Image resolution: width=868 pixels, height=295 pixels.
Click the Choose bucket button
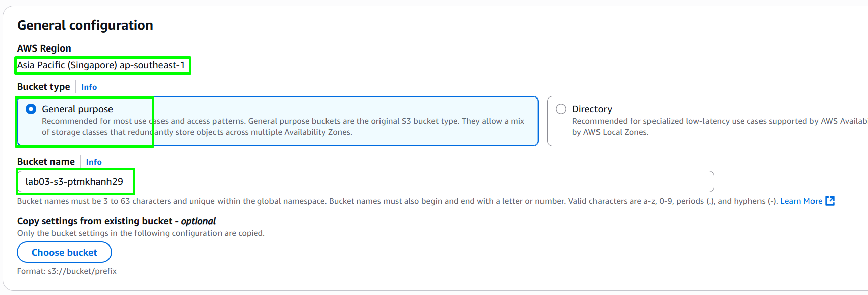65,252
